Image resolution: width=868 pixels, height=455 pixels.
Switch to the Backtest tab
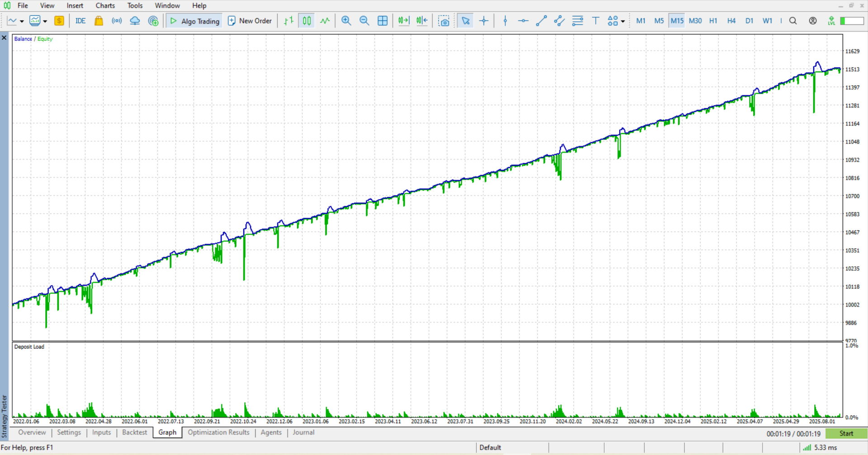[134, 432]
